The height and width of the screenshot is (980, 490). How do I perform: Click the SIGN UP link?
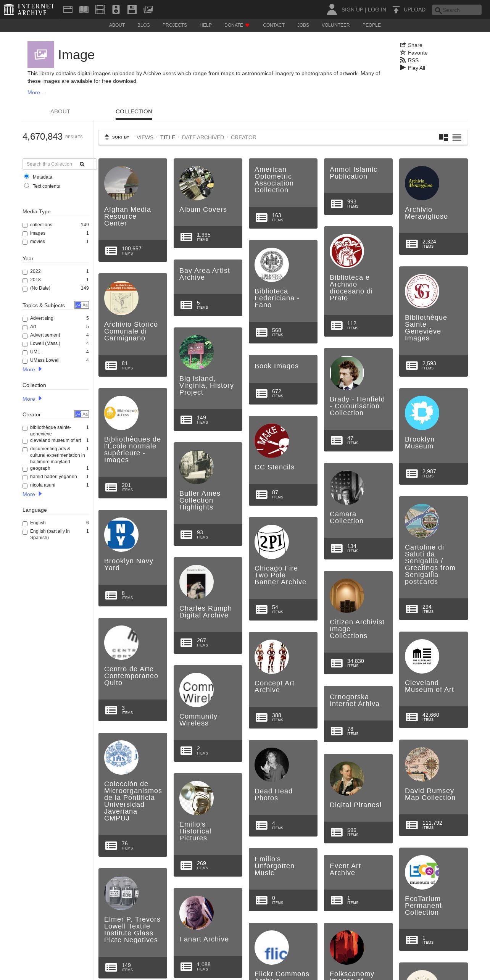point(352,10)
